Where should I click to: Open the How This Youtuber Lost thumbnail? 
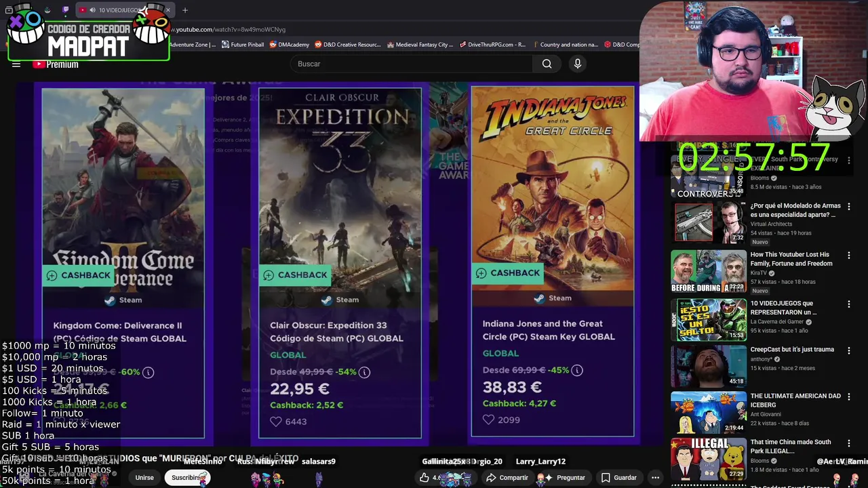click(709, 271)
